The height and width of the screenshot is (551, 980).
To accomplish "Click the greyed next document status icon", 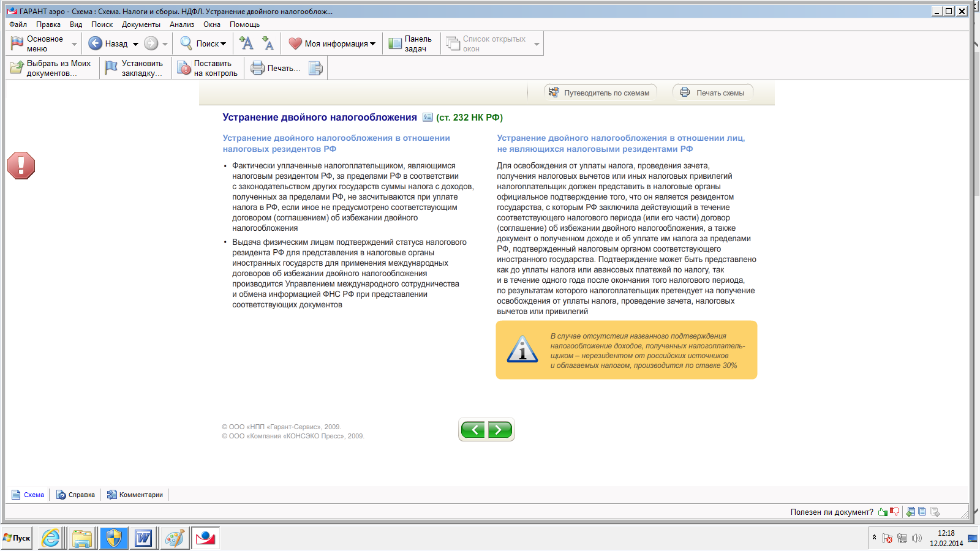I will (x=934, y=512).
